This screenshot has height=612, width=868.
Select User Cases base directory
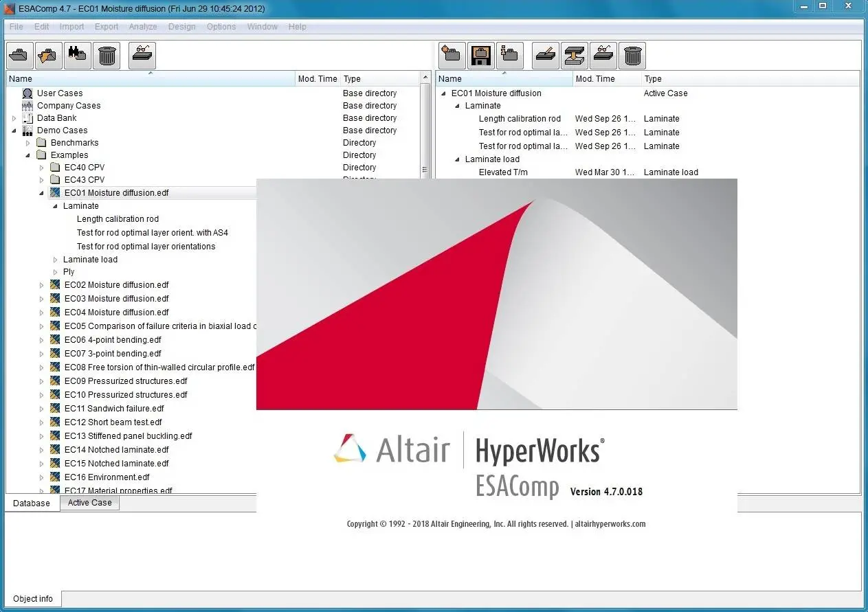[60, 93]
